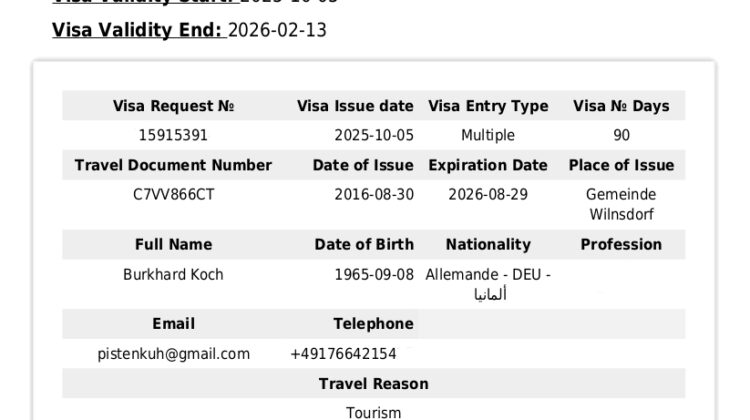Click the telephone number +49176642154

(343, 354)
